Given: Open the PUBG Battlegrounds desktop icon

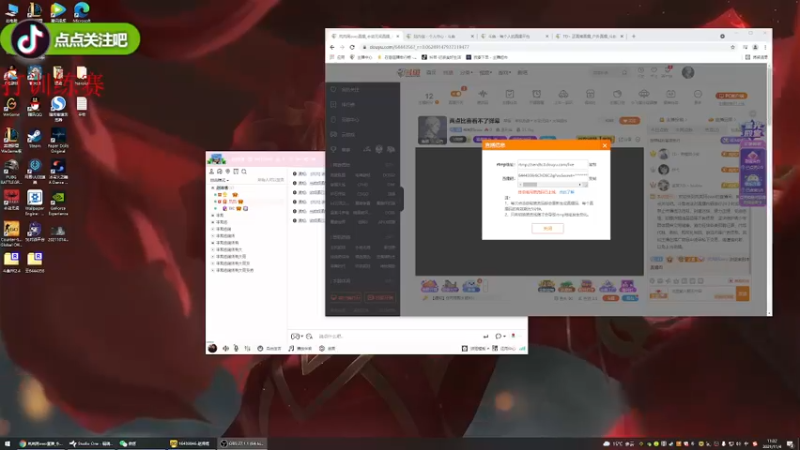Looking at the screenshot, I should (11, 171).
